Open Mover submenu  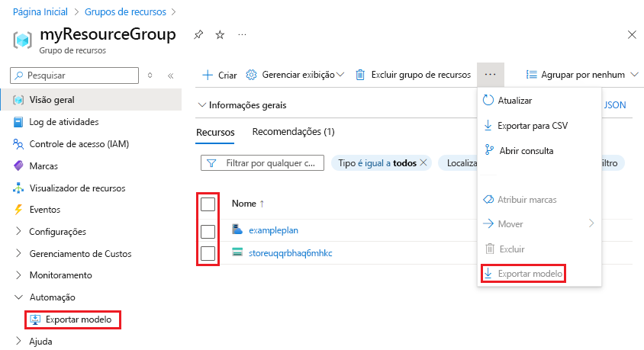(x=539, y=224)
